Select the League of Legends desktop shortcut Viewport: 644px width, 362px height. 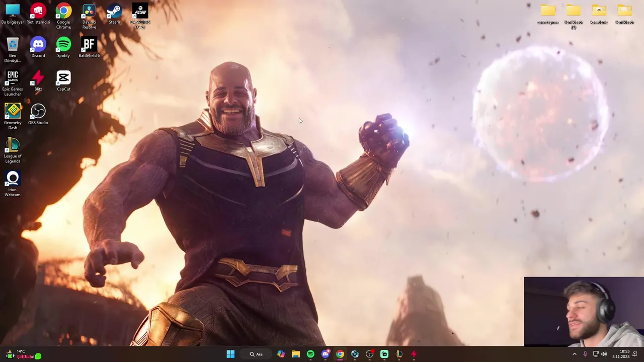tap(13, 150)
